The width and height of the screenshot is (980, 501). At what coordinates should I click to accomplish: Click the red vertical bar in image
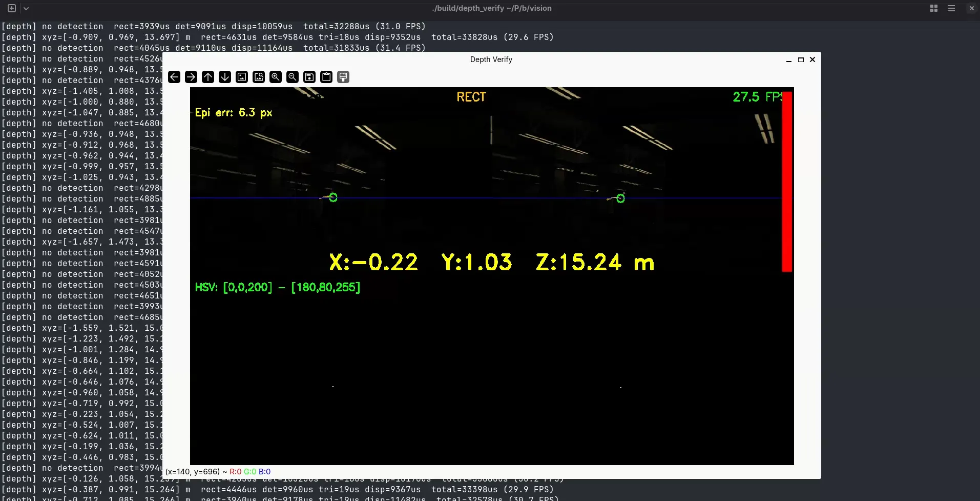pyautogui.click(x=787, y=182)
